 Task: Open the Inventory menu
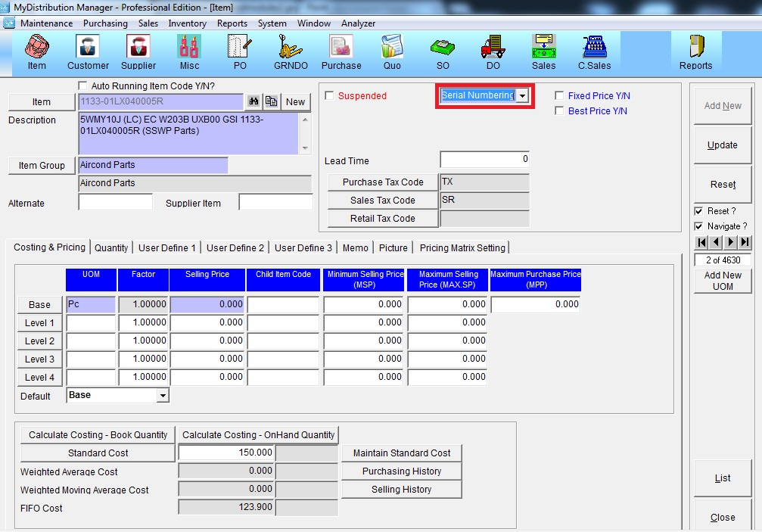click(x=187, y=23)
